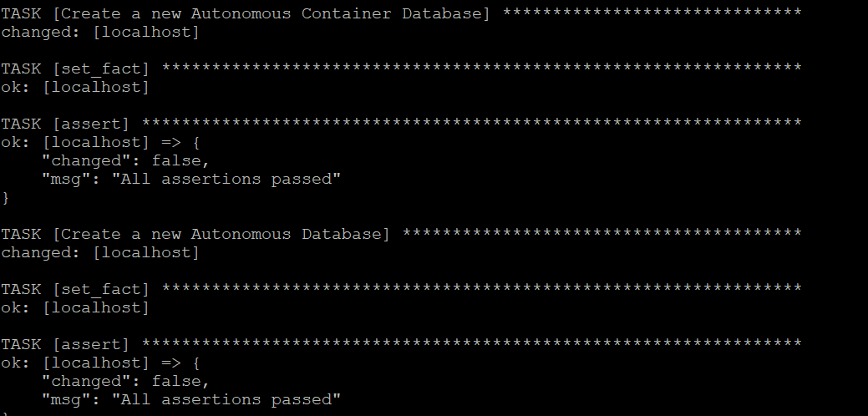The width and height of the screenshot is (868, 416).
Task: Click the last "All assertions passed" message
Action: tap(226, 399)
